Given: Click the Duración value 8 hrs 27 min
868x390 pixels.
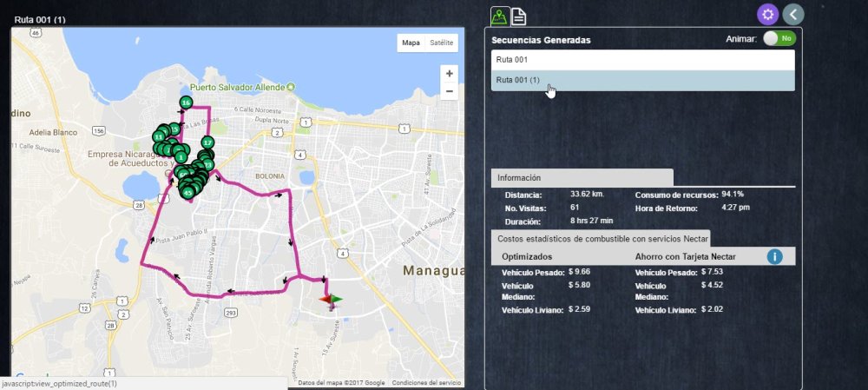Looking at the screenshot, I should click(591, 221).
